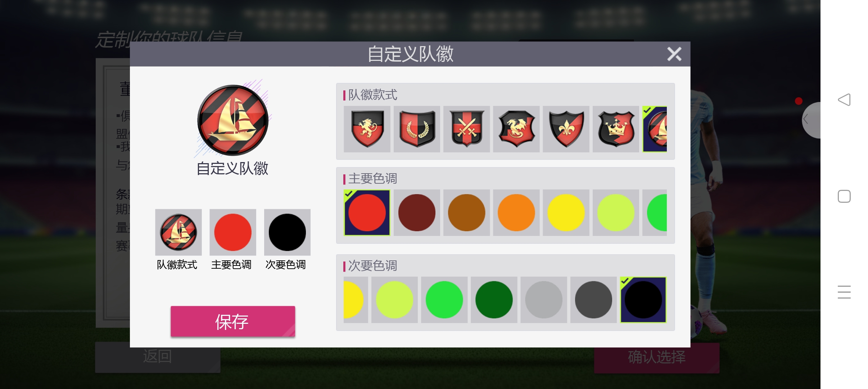Close the 自定义队徽 dialog
The height and width of the screenshot is (389, 868).
click(674, 54)
